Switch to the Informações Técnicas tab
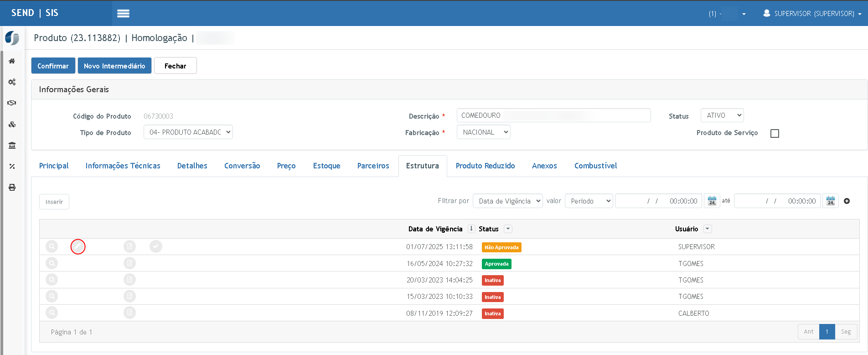The height and width of the screenshot is (355, 868). [x=123, y=166]
